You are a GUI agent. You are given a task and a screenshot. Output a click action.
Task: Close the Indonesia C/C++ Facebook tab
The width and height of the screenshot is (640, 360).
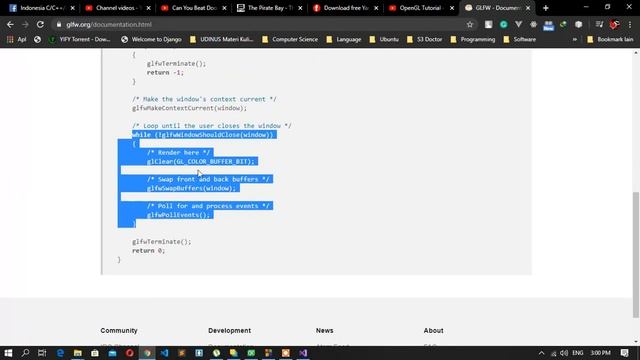[73, 8]
